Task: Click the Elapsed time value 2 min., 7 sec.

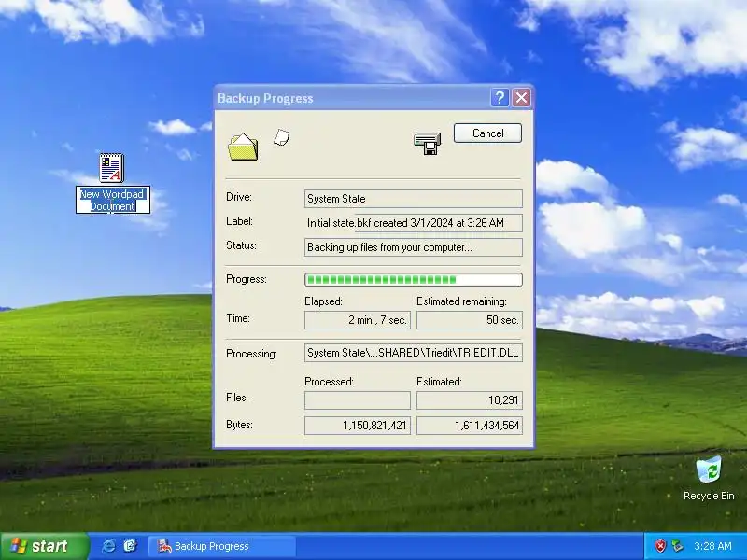Action: coord(358,320)
